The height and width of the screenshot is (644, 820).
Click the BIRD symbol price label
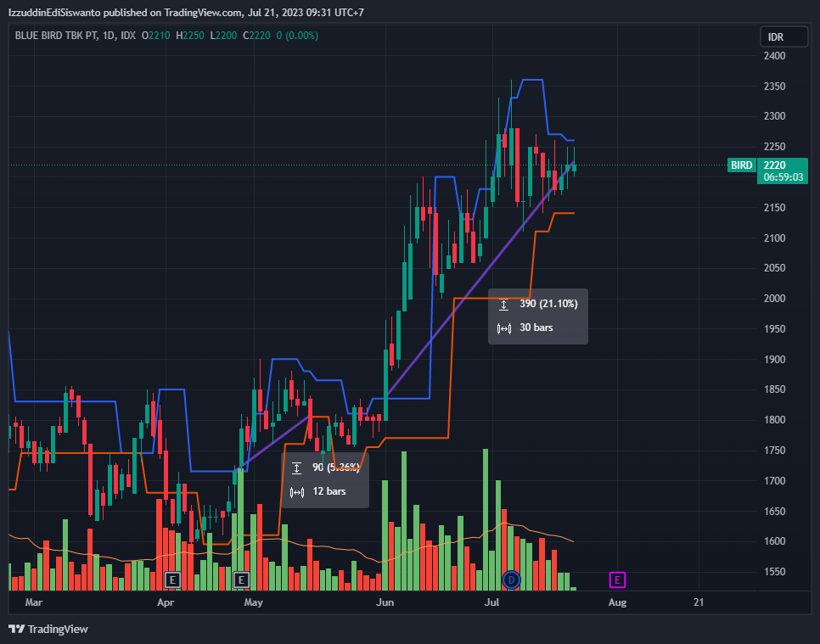[x=742, y=165]
